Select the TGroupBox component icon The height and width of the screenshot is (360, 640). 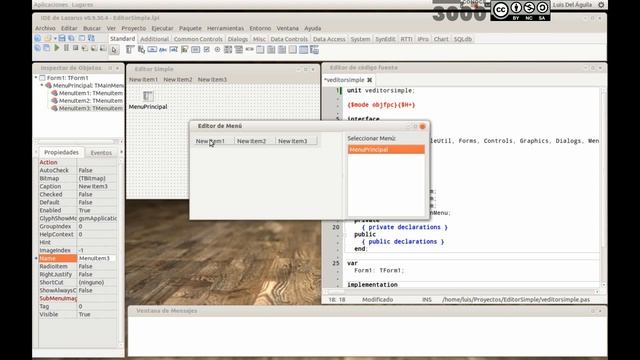click(x=260, y=49)
